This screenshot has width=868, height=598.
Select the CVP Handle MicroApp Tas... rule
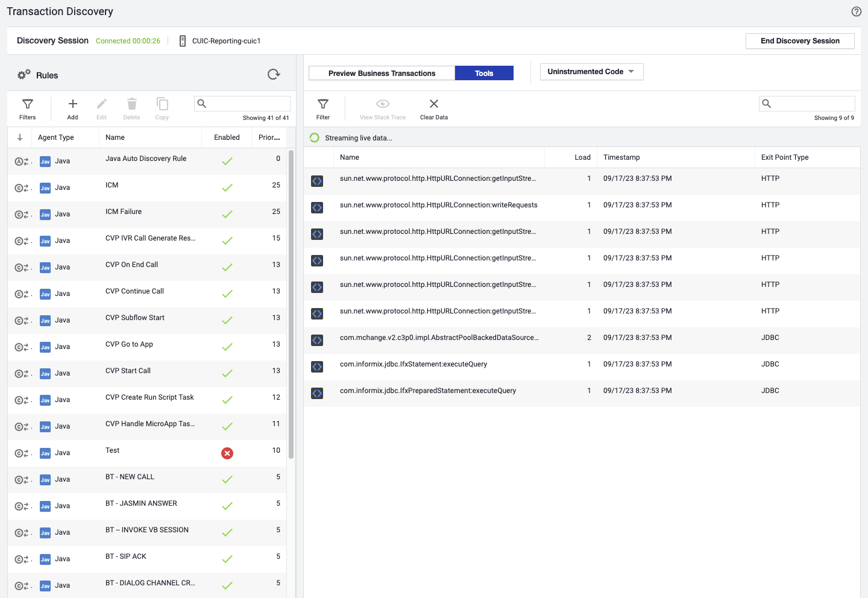(x=147, y=427)
